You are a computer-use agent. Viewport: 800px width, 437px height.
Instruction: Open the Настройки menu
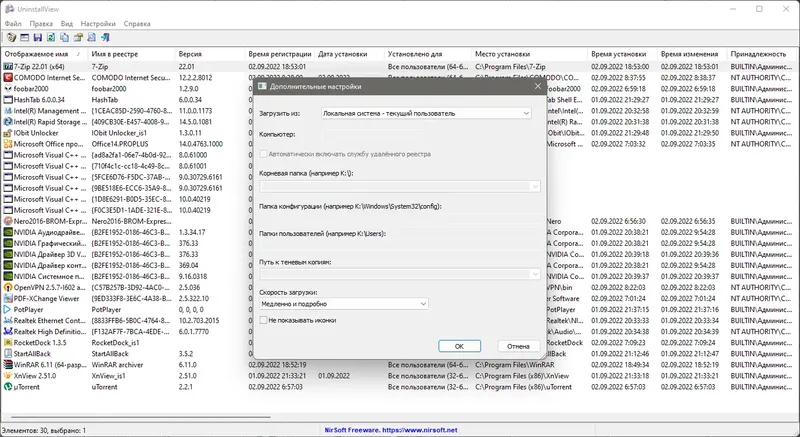(x=98, y=23)
